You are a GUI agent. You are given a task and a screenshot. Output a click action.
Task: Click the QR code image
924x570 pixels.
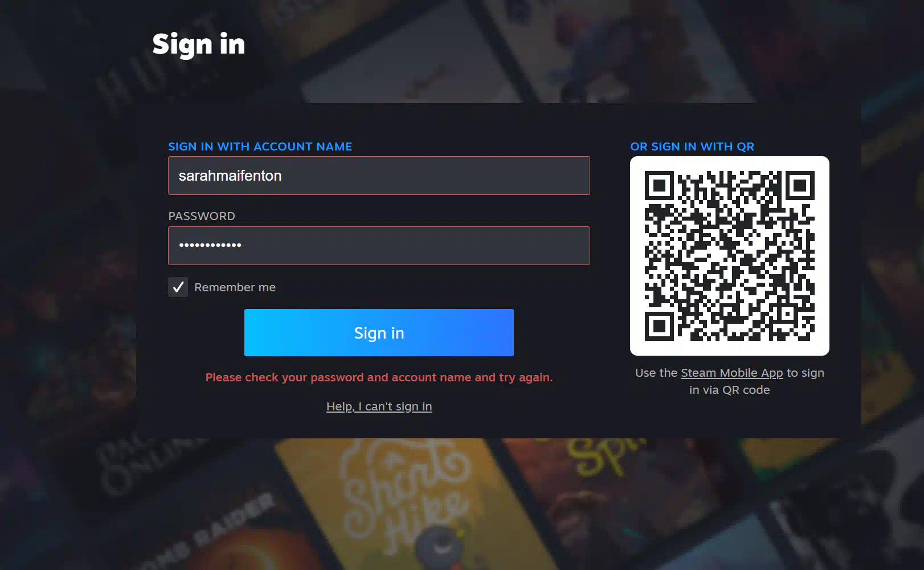(730, 256)
